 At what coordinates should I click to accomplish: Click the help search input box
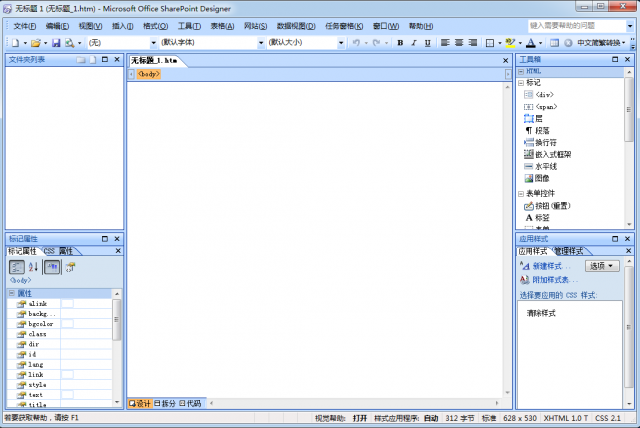click(x=580, y=25)
